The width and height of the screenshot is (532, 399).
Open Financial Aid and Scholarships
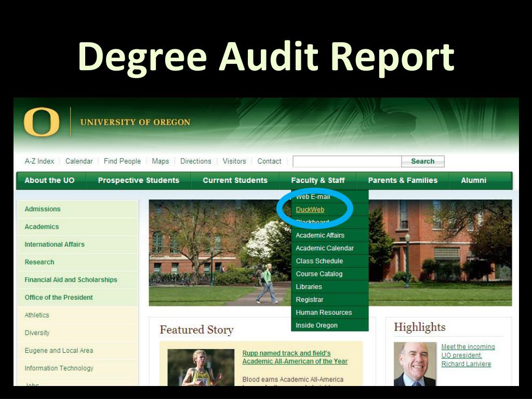[78, 280]
